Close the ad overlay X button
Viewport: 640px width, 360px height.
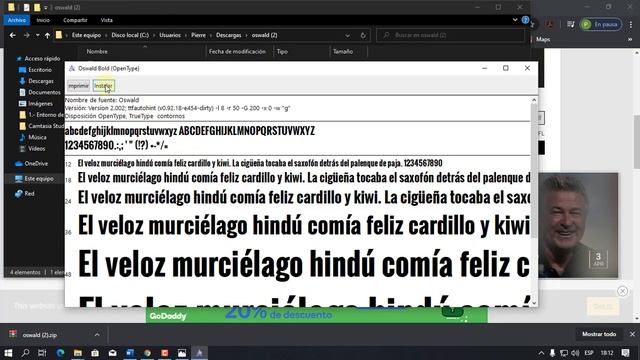pyautogui.click(x=622, y=291)
